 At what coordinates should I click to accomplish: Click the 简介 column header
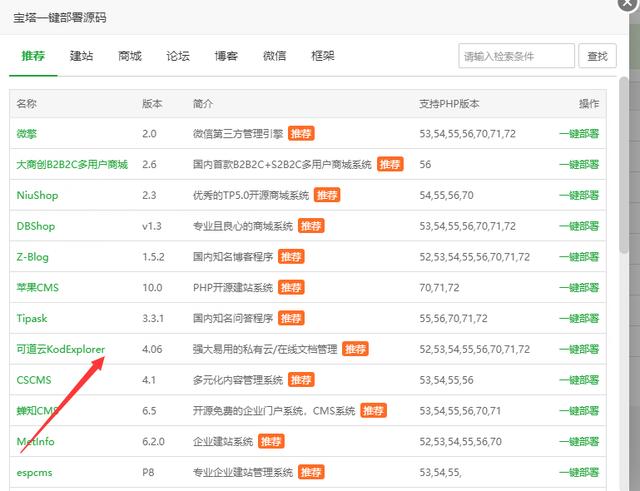pos(203,104)
